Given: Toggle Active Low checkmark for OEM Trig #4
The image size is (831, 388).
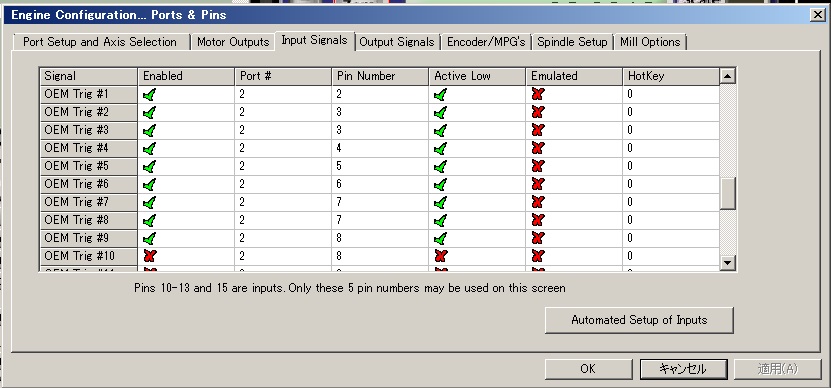Looking at the screenshot, I should pyautogui.click(x=440, y=148).
